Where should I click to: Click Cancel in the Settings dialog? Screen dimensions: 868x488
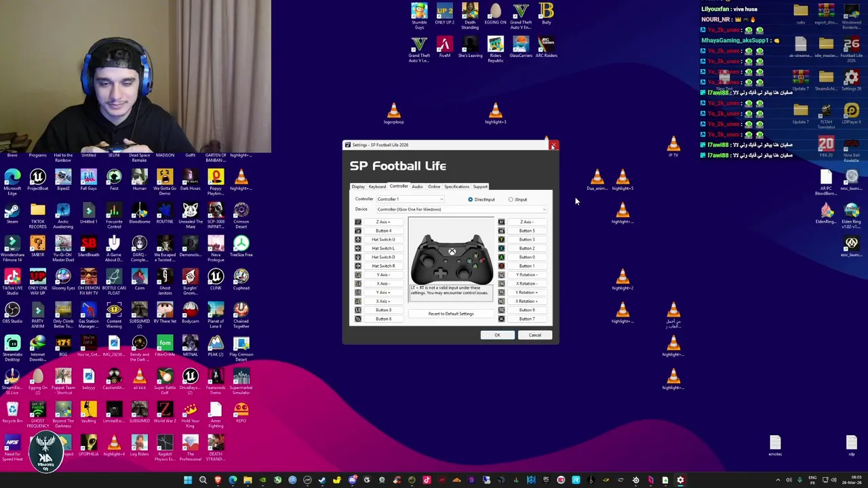535,335
